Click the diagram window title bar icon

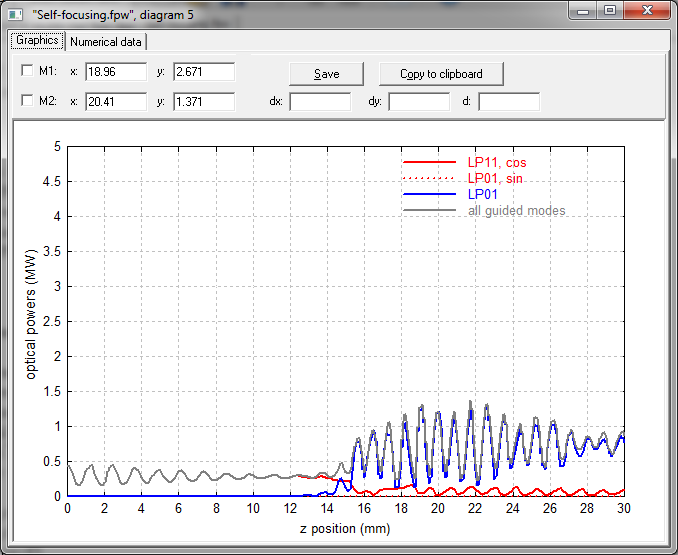tap(15, 15)
